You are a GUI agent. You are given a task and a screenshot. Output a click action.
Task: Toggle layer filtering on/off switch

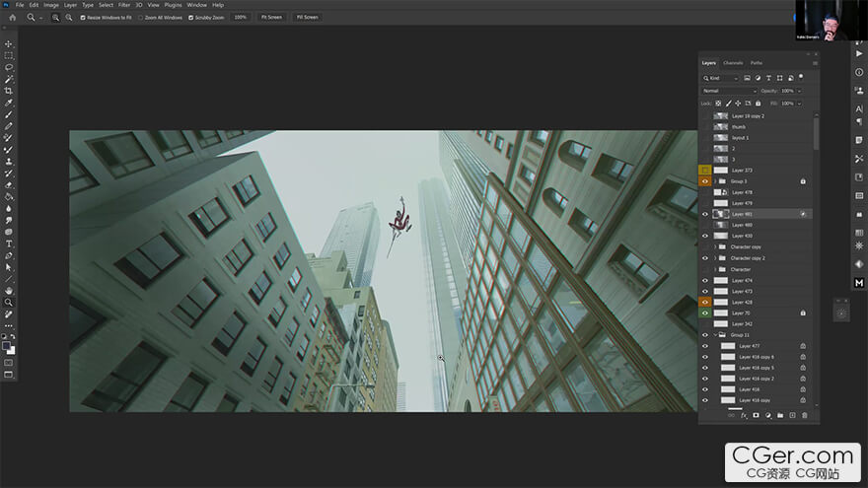pos(801,77)
